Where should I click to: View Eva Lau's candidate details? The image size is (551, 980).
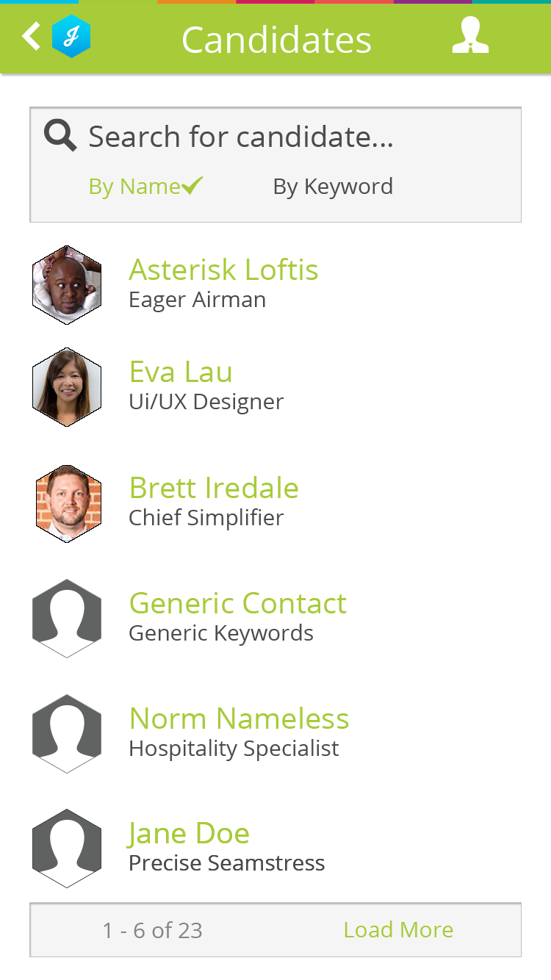(181, 372)
